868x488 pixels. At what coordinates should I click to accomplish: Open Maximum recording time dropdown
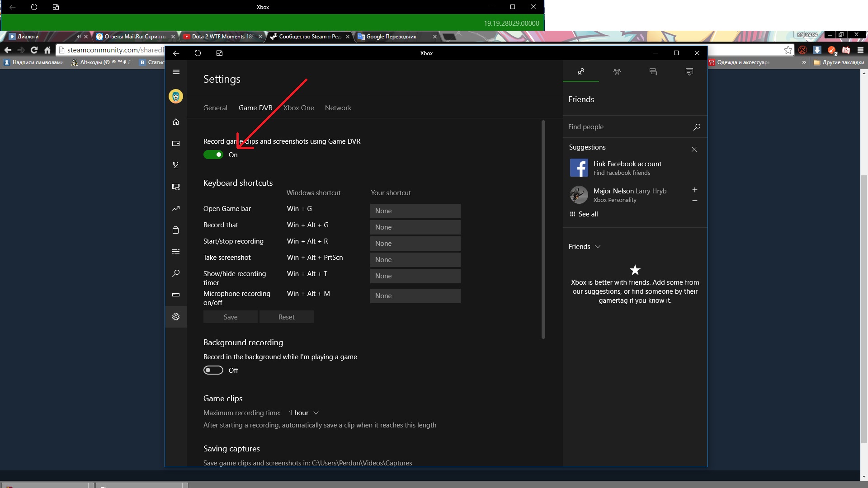304,413
